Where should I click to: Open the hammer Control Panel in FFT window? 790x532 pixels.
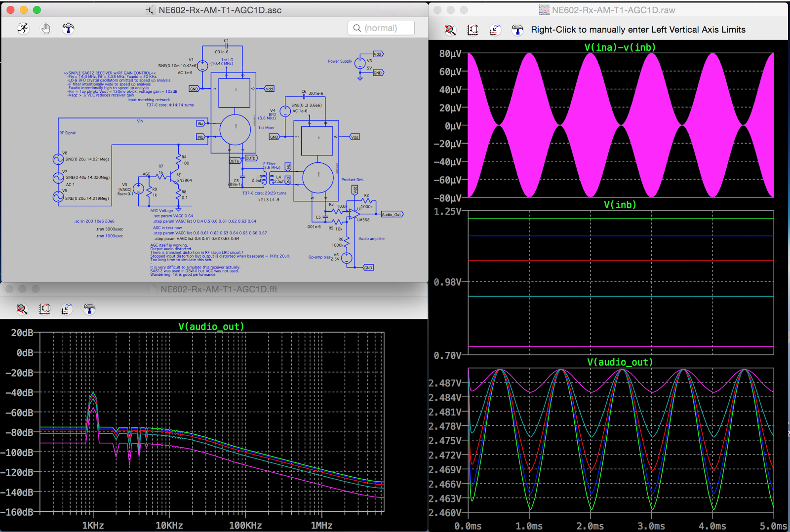tap(89, 309)
